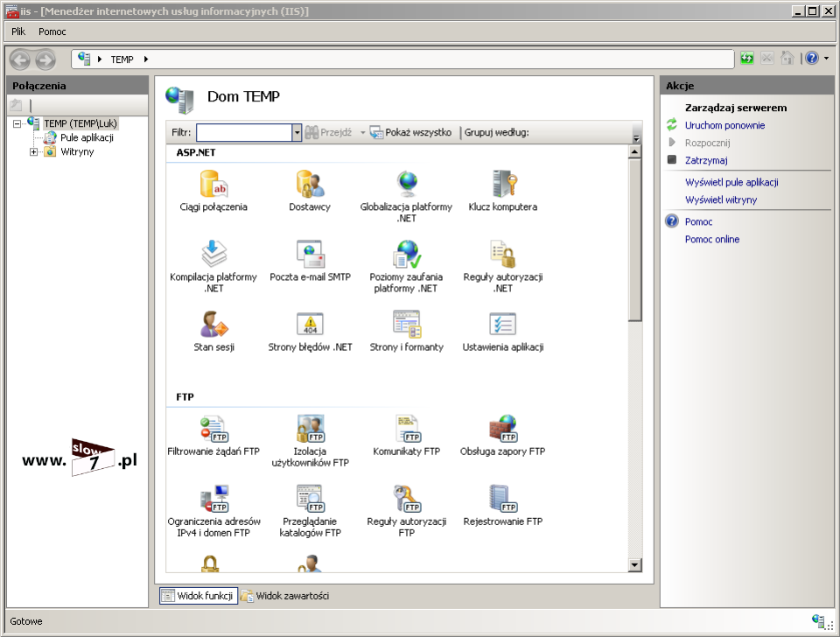Image resolution: width=840 pixels, height=637 pixels.
Task: Click the feature list scroll up arrow
Action: click(x=635, y=151)
